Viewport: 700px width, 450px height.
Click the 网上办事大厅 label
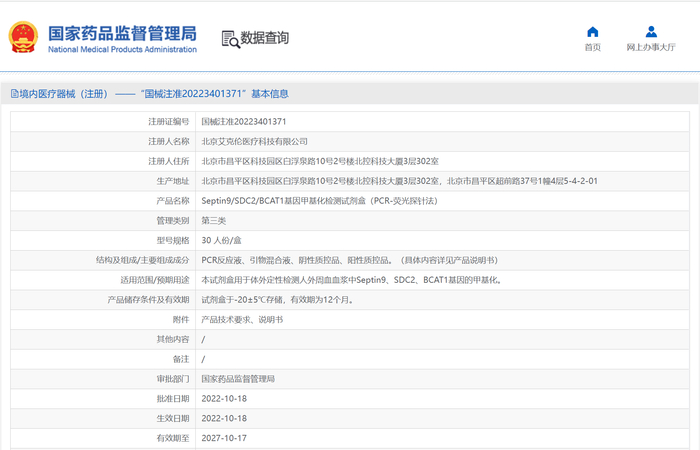tap(651, 47)
